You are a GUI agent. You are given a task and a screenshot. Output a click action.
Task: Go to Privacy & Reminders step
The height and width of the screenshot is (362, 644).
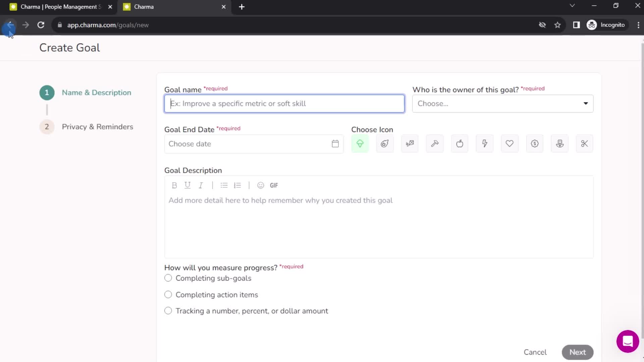pyautogui.click(x=97, y=127)
